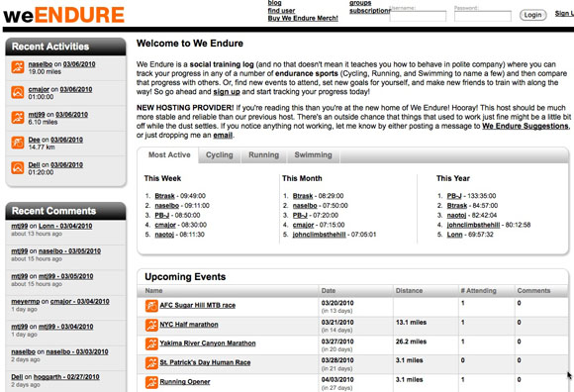Open Lonn in This Year list
574x392 pixels.
(454, 235)
